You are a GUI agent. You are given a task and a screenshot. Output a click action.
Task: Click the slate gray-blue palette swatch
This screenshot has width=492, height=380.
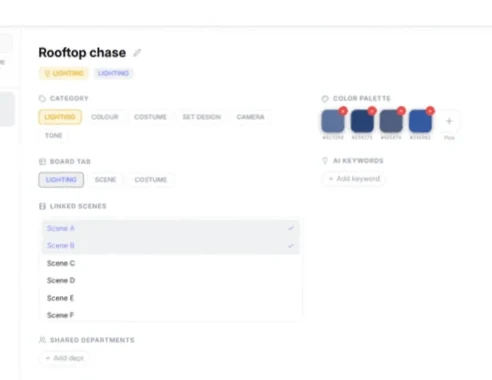[391, 121]
